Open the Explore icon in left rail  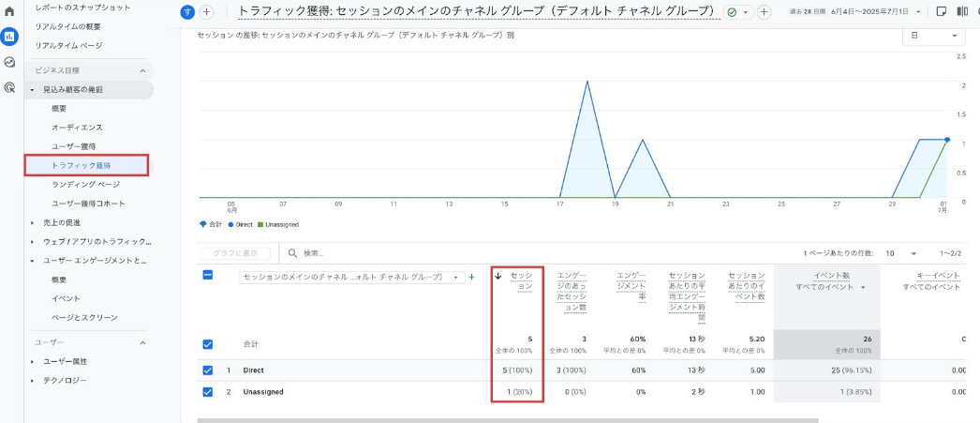point(9,62)
